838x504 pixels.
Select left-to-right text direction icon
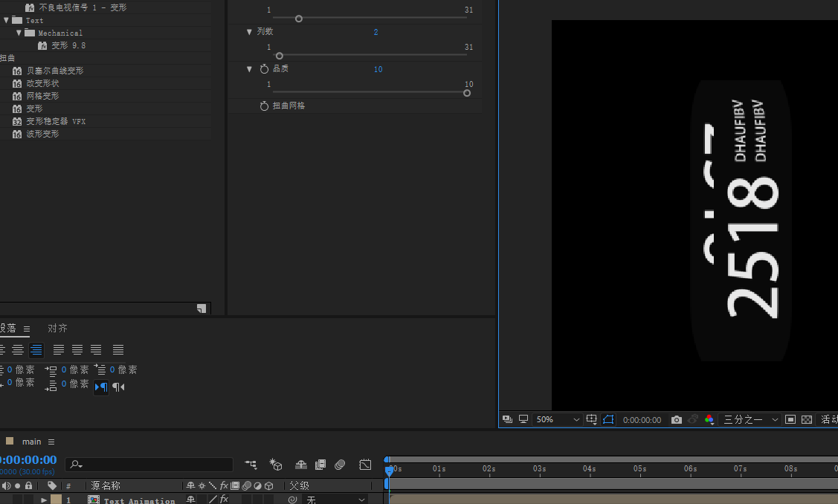coord(101,387)
